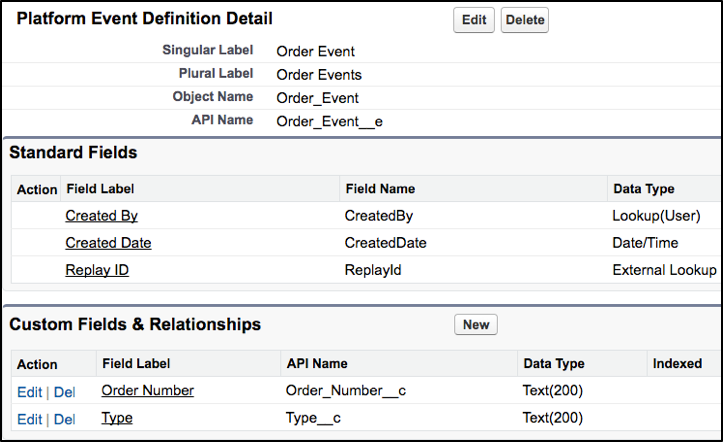Select the Order_Event__e API name value

tap(330, 122)
